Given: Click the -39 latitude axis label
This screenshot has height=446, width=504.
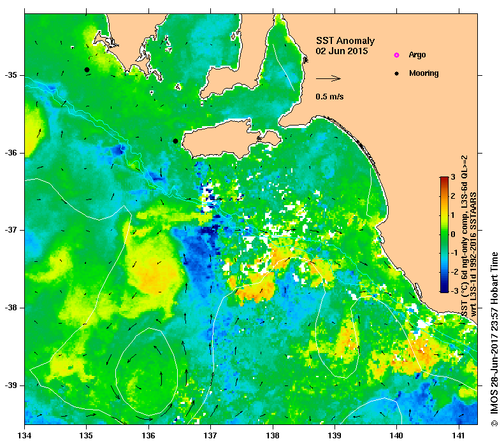Looking at the screenshot, I should point(11,385).
